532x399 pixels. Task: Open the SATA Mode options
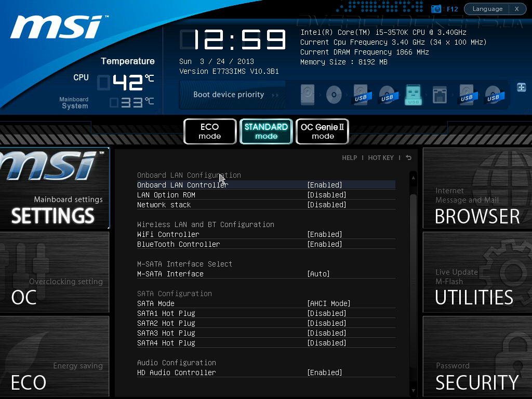point(266,303)
